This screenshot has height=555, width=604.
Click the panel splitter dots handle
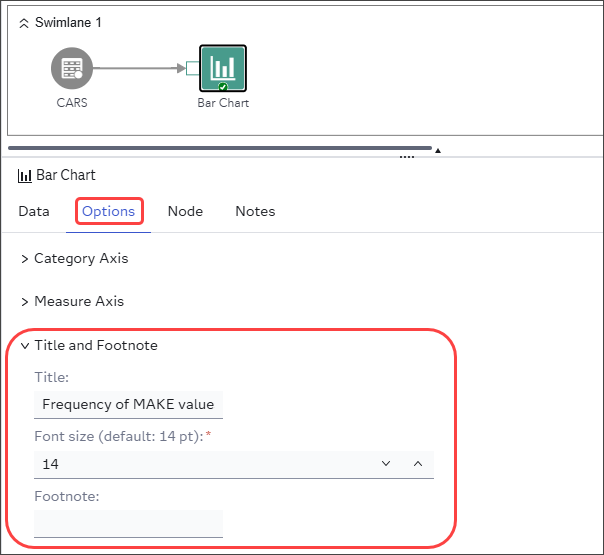[x=407, y=157]
